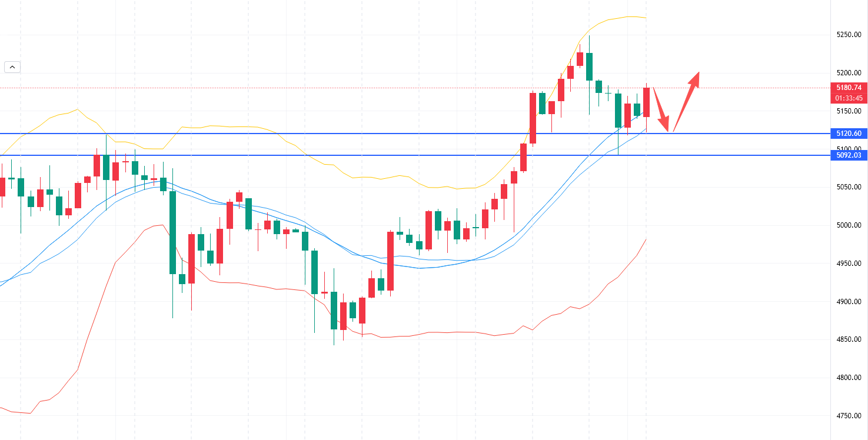Click the 4800.00 price axis label
This screenshot has height=440, width=868.
[848, 378]
